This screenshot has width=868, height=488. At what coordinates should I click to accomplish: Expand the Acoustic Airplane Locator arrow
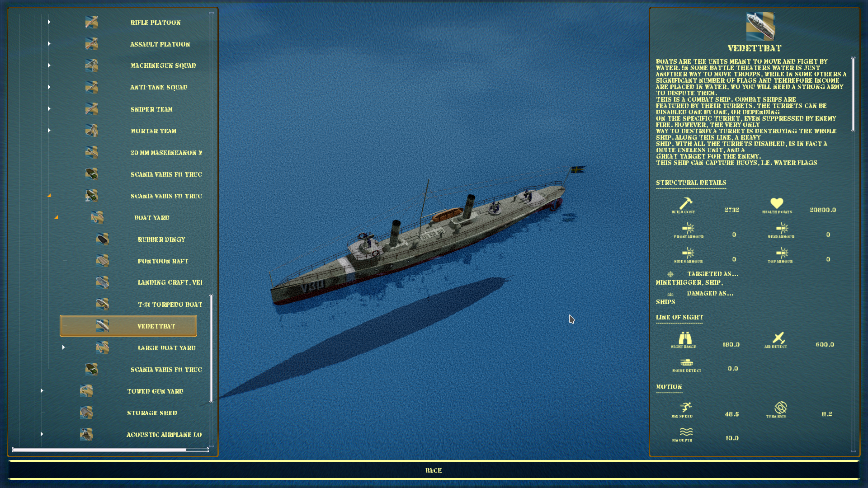42,434
